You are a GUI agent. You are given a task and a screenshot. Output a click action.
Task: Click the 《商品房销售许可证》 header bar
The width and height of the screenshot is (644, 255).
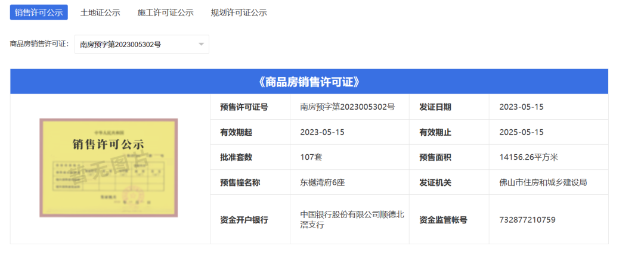click(x=309, y=82)
